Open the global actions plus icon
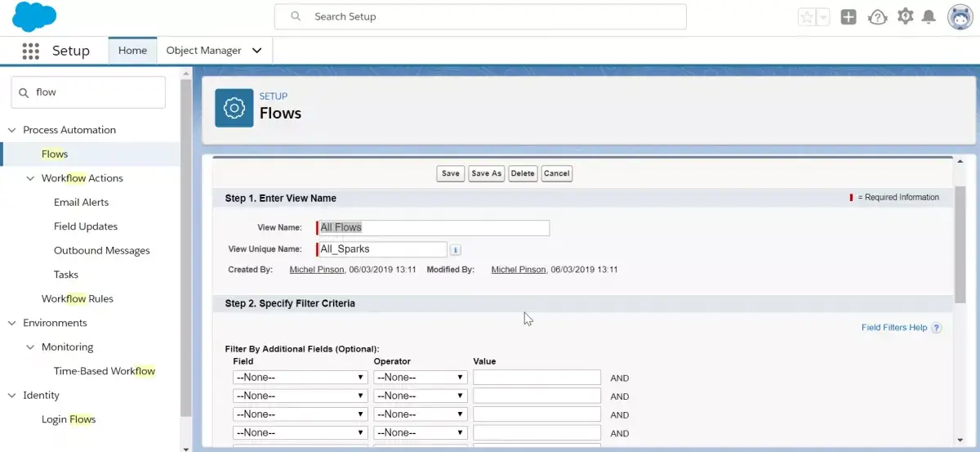Viewport: 980px width, 452px height. (x=849, y=17)
